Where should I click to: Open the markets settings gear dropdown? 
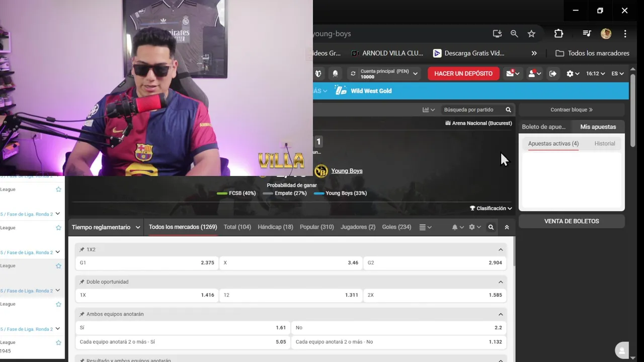pyautogui.click(x=474, y=227)
